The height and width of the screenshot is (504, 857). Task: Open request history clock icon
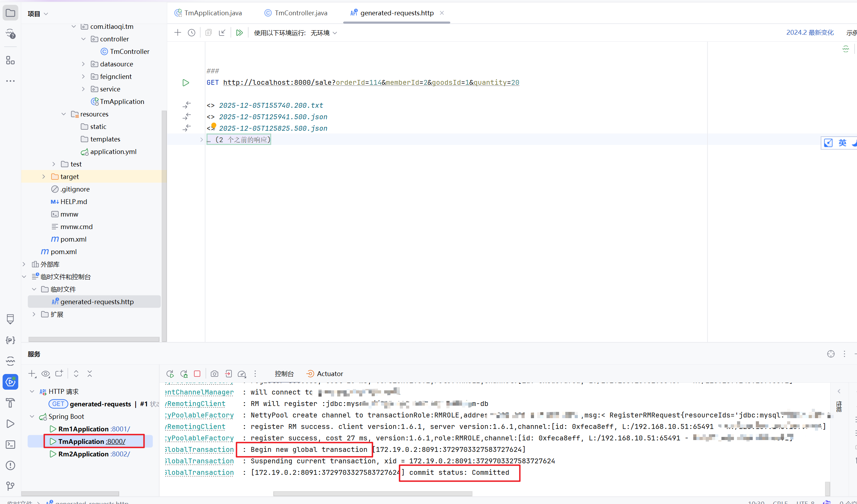click(192, 33)
